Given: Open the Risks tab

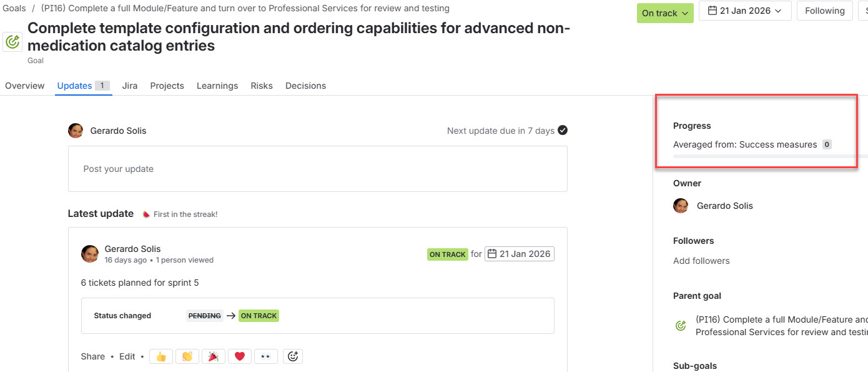Looking at the screenshot, I should coord(262,86).
